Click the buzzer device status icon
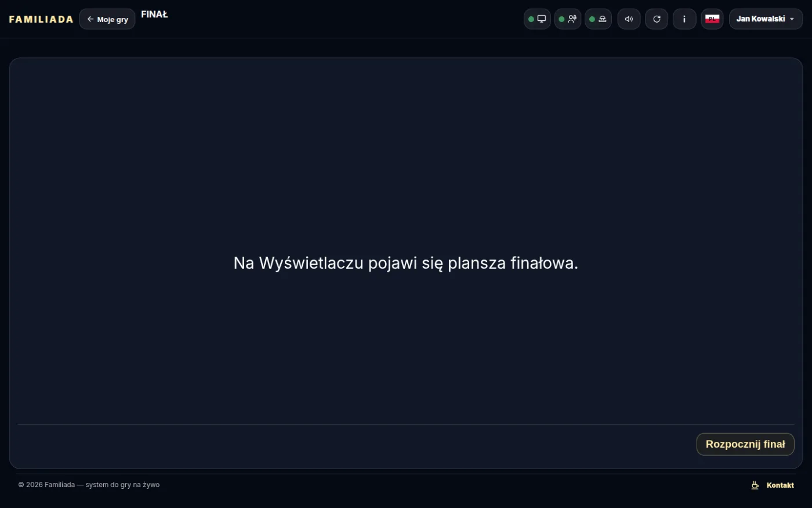Viewport: 812px width, 508px height. click(598, 19)
